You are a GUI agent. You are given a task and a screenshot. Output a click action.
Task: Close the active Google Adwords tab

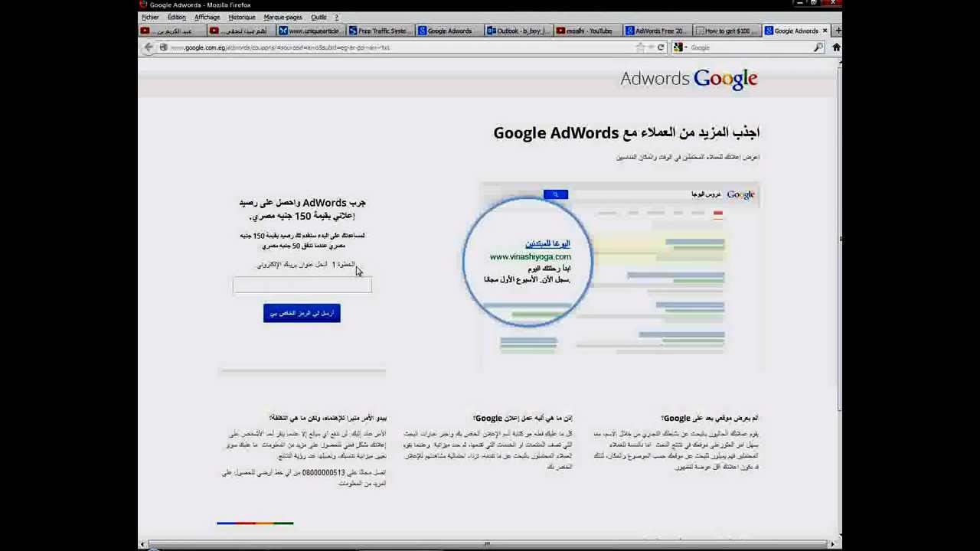[x=825, y=31]
